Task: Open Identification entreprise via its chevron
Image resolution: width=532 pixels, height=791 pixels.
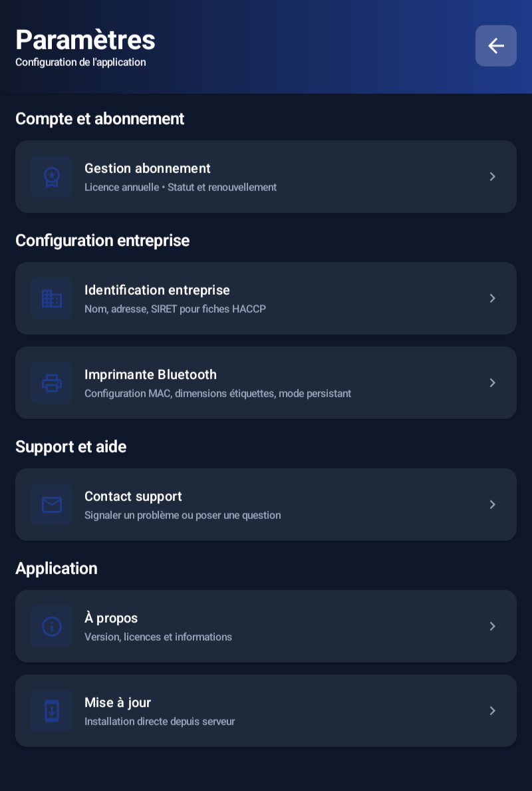Action: 492,298
